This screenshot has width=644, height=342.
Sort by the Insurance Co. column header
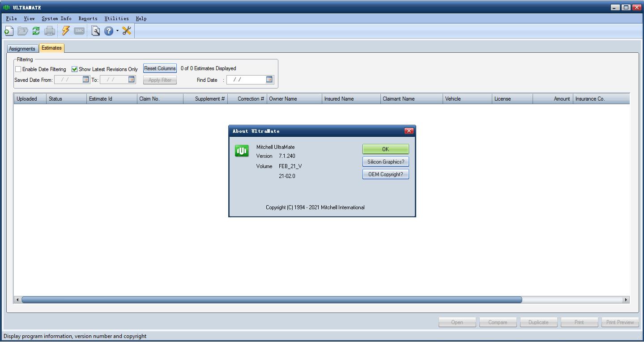[601, 99]
